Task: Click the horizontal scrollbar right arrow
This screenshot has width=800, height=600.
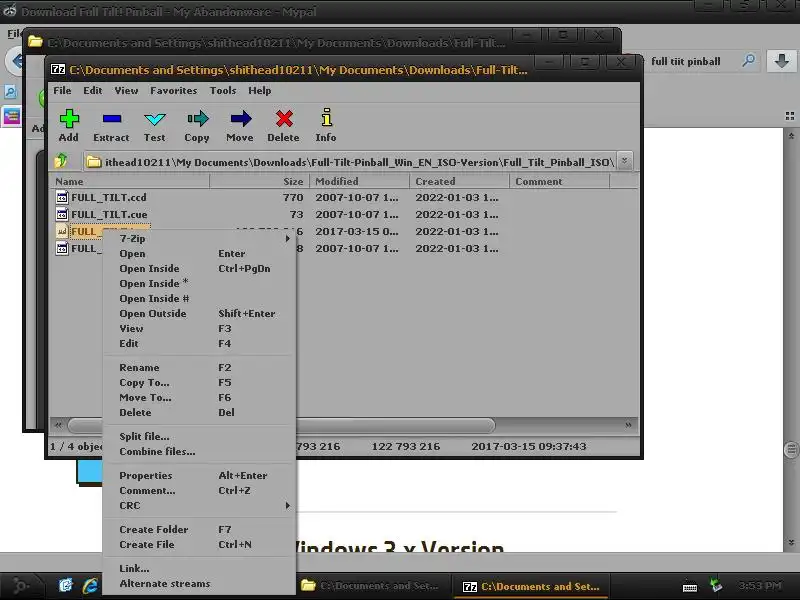Action: pos(629,424)
